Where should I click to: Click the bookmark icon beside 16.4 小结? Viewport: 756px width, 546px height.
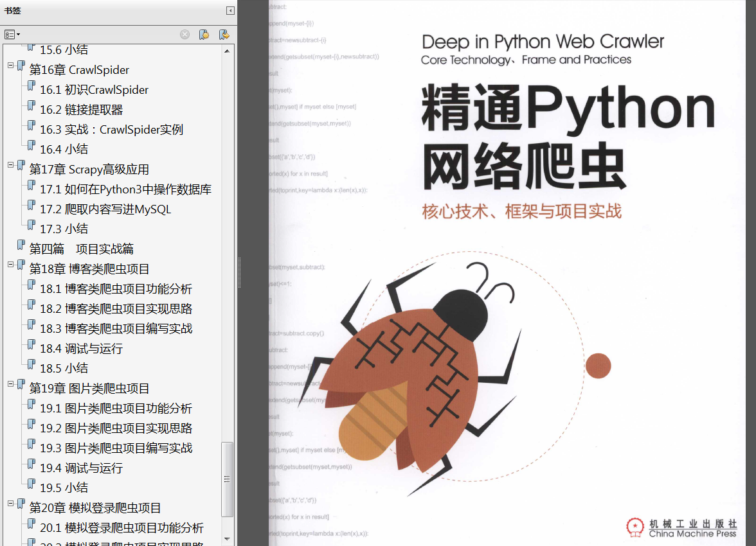click(32, 146)
